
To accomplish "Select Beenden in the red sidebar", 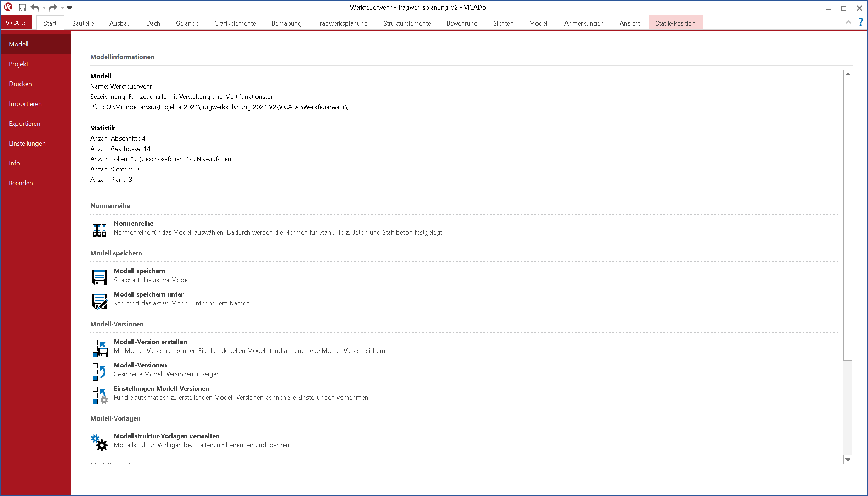I will 36,183.
